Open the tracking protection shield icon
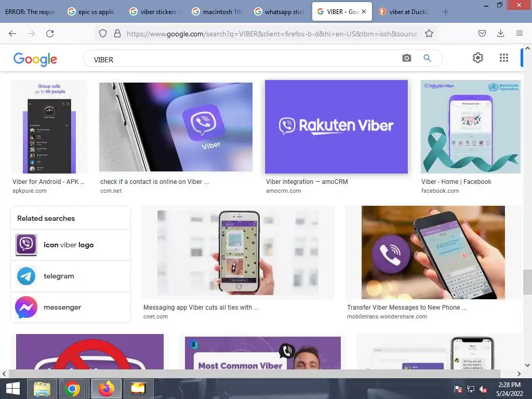 pyautogui.click(x=103, y=33)
